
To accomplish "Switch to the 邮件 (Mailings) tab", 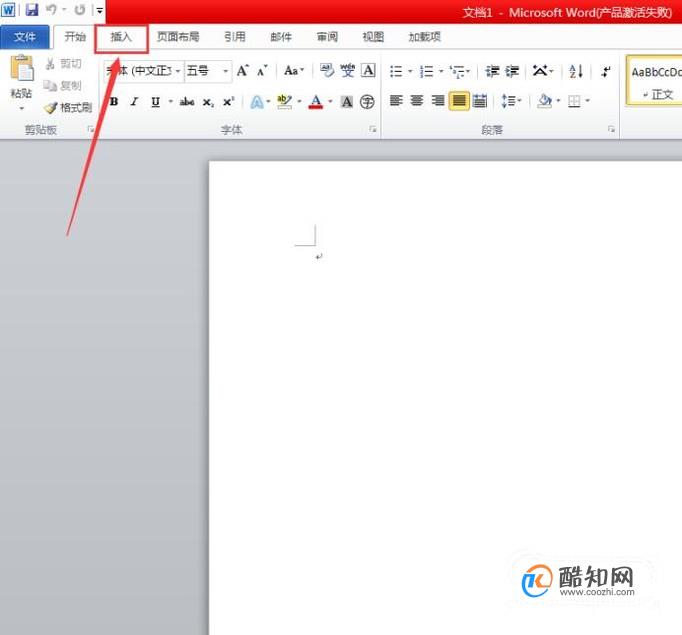I will click(x=281, y=37).
